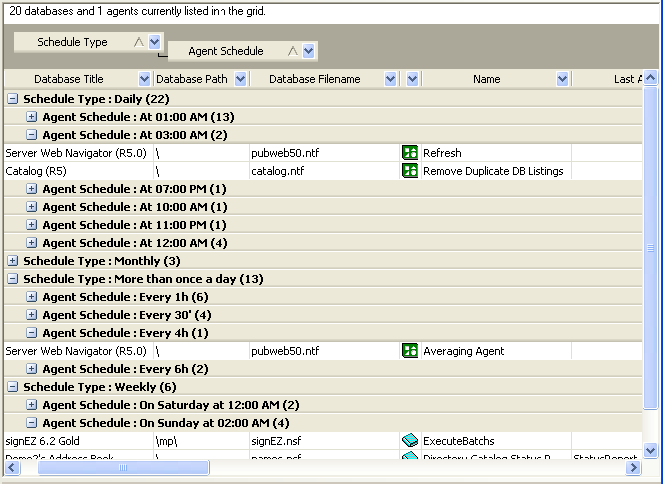Open the Database Title column filter dropdown
The width and height of the screenshot is (663, 484).
[x=144, y=79]
